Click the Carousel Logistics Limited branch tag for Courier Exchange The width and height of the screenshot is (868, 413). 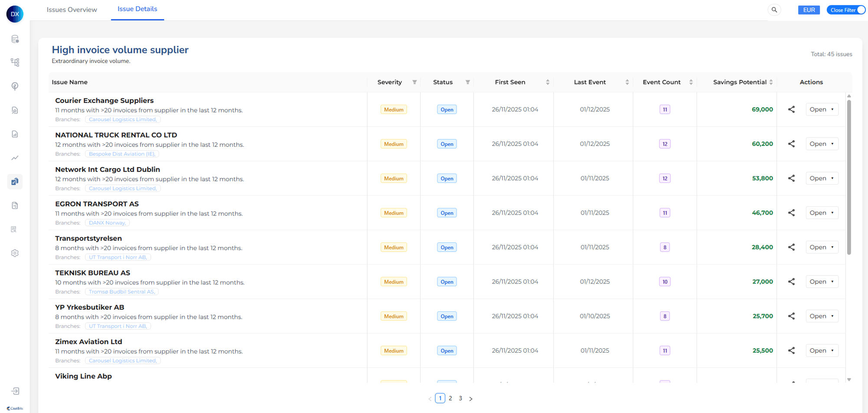tap(123, 119)
